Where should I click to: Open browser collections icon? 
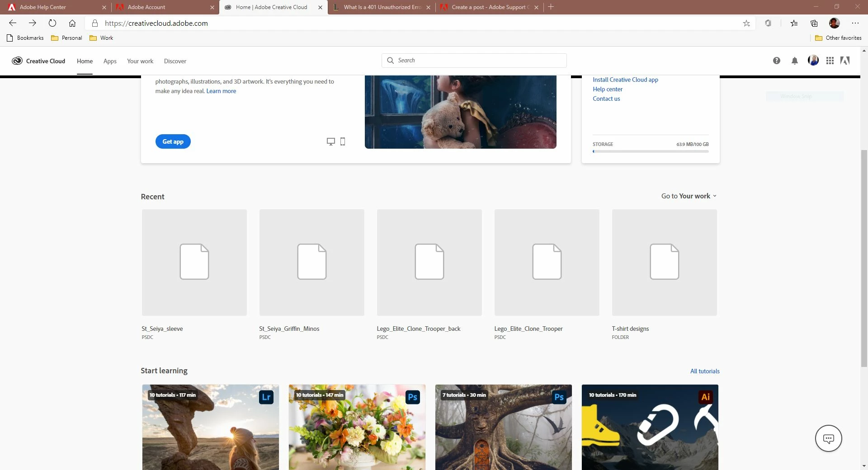(814, 23)
